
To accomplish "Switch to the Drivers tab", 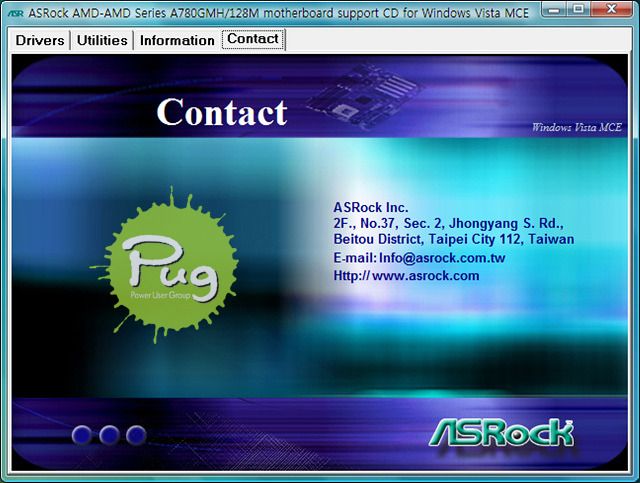I will click(x=40, y=40).
